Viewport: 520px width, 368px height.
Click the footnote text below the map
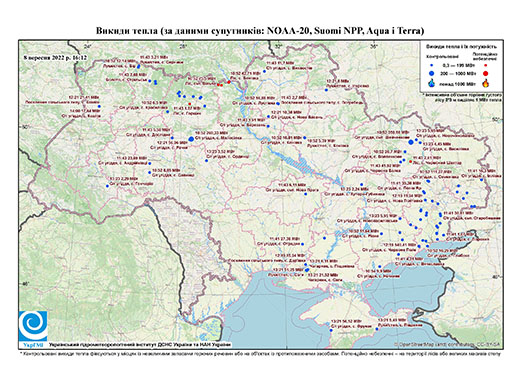pos(260,353)
